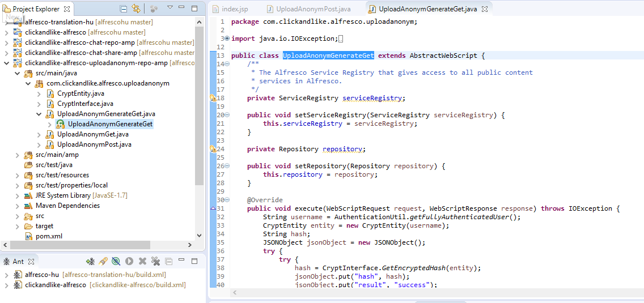This screenshot has width=644, height=303.
Task: Expand clickandlike-alfresco-chat-share-amp project
Action: point(7,53)
